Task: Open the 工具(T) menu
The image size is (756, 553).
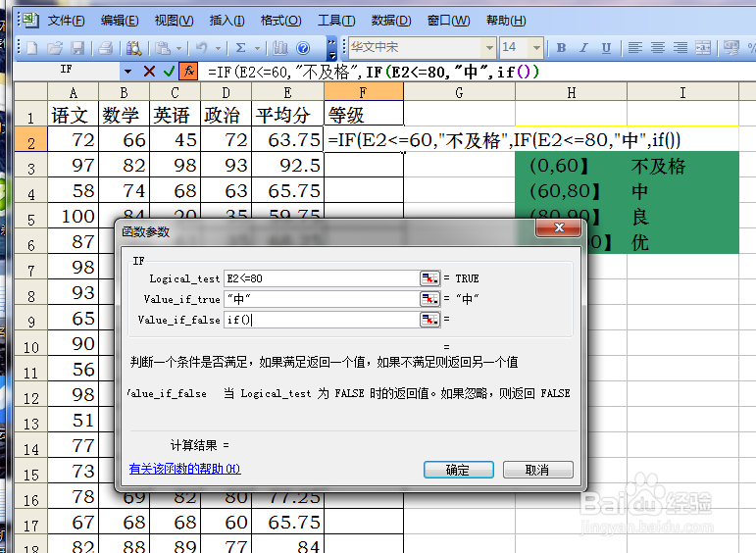Action: click(x=336, y=21)
